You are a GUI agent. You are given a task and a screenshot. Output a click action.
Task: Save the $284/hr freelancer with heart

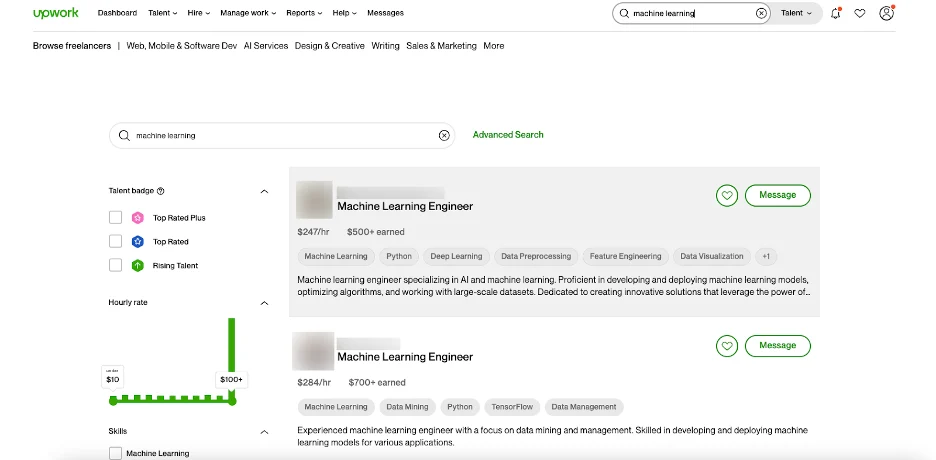coord(726,345)
